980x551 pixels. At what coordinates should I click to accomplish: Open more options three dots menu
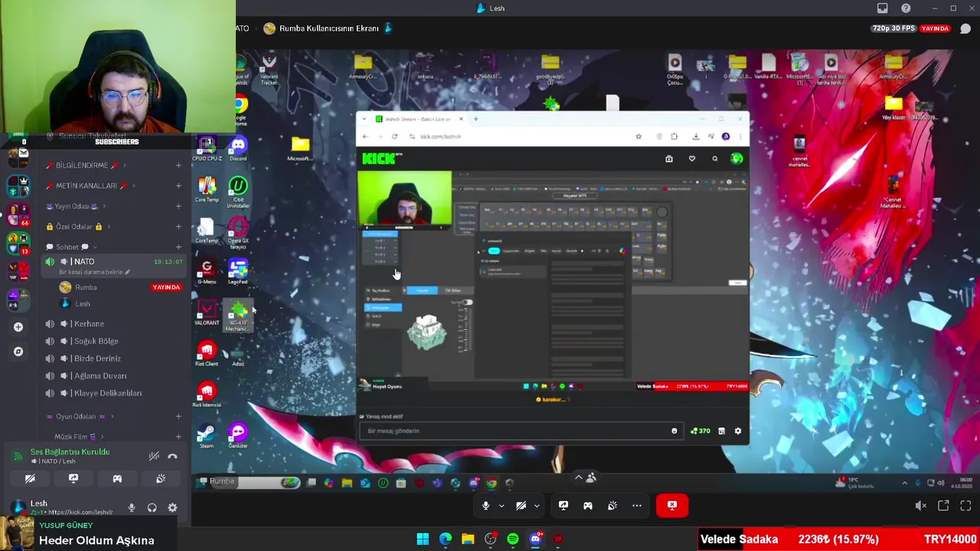point(637,506)
